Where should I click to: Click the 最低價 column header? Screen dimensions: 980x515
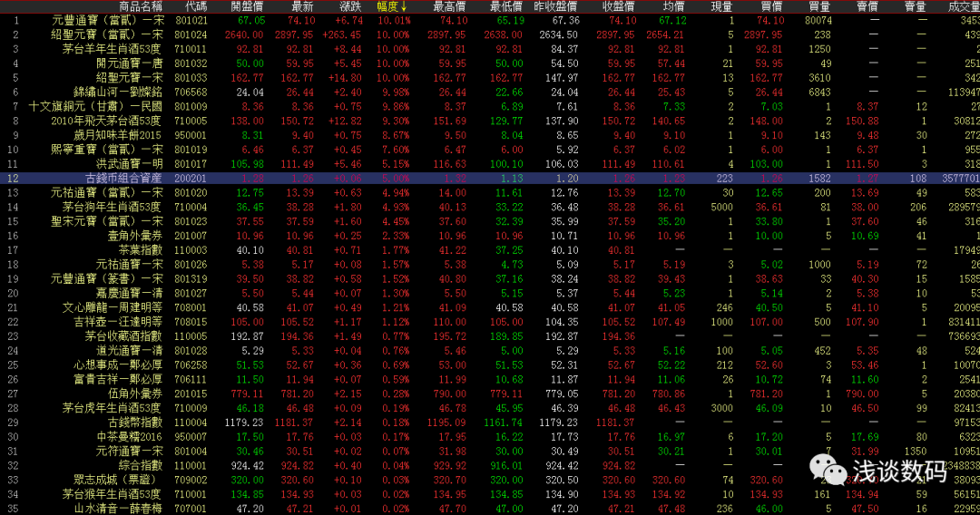tap(505, 6)
